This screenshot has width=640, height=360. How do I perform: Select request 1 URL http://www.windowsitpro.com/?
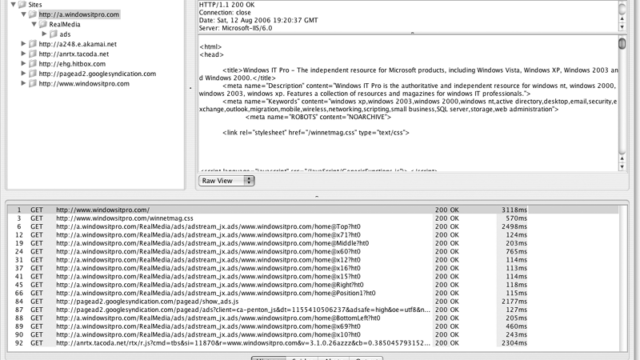pos(103,210)
